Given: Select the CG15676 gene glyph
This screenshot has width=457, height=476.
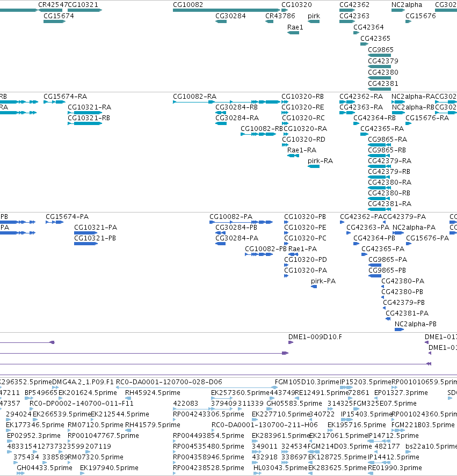Looking at the screenshot, I should (x=408, y=21).
